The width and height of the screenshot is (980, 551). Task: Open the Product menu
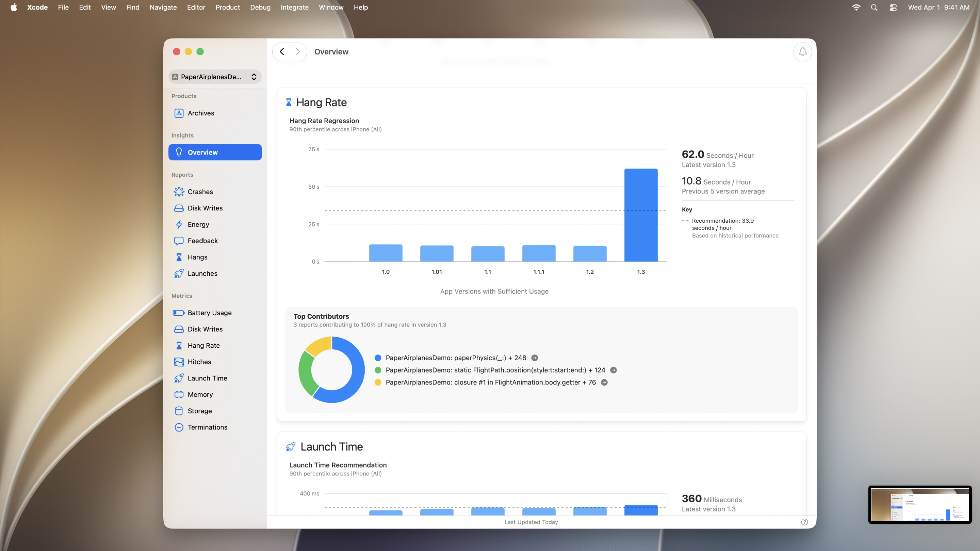coord(228,7)
